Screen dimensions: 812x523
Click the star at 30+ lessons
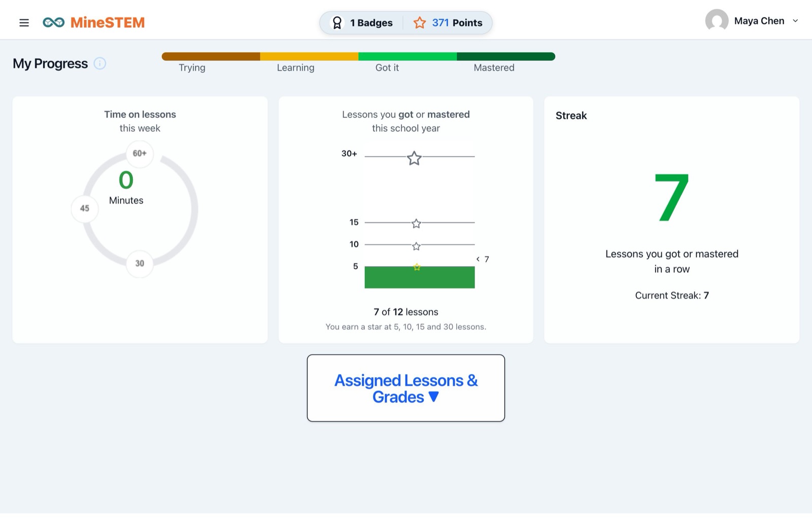tap(414, 158)
